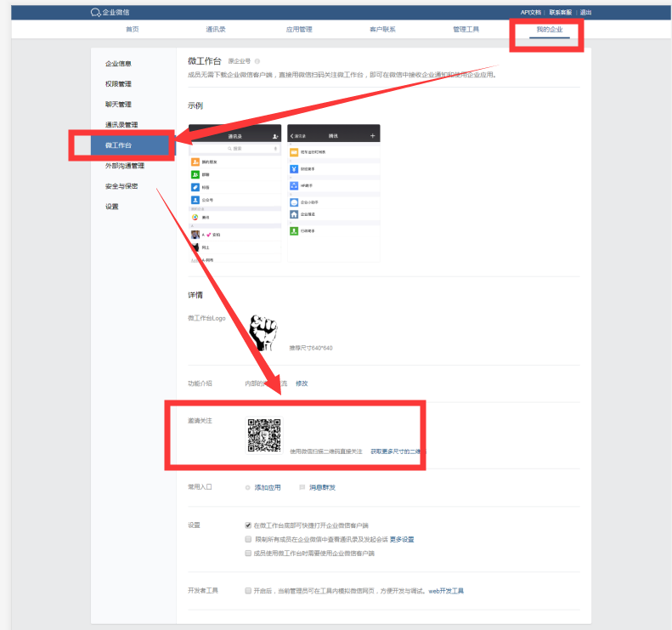672x630 pixels.
Task: Open 企业信息 in the sidebar
Action: coord(118,64)
